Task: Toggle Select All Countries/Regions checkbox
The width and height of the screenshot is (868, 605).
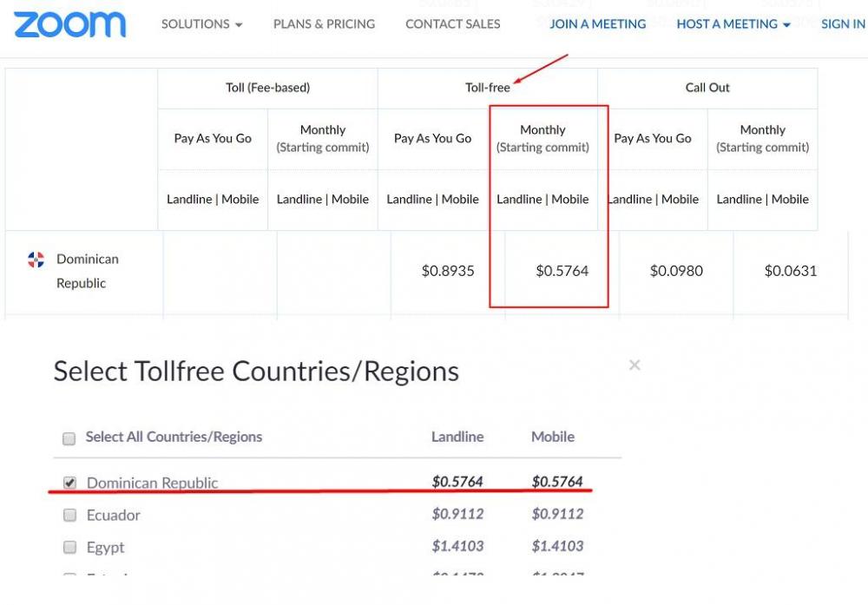Action: click(x=69, y=439)
